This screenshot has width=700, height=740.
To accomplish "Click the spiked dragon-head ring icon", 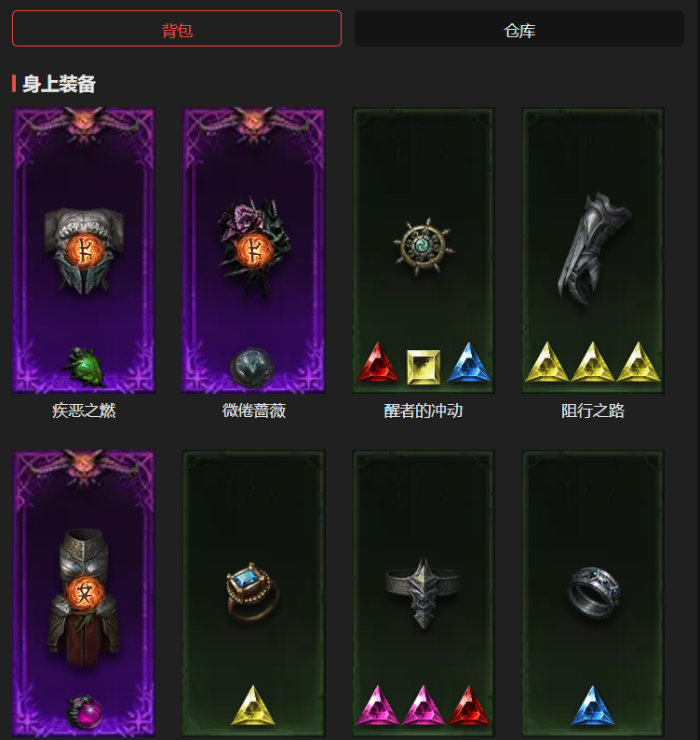I will (423, 593).
